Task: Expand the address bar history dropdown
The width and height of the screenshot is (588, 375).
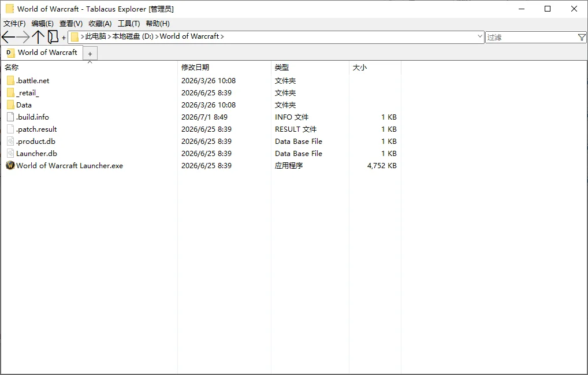Action: tap(479, 36)
